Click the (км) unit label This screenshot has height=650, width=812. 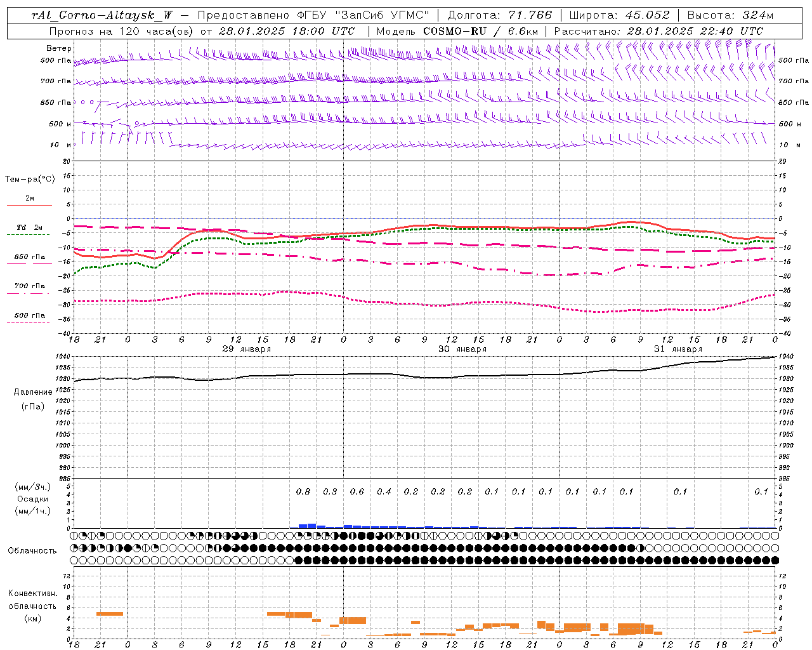click(x=33, y=618)
